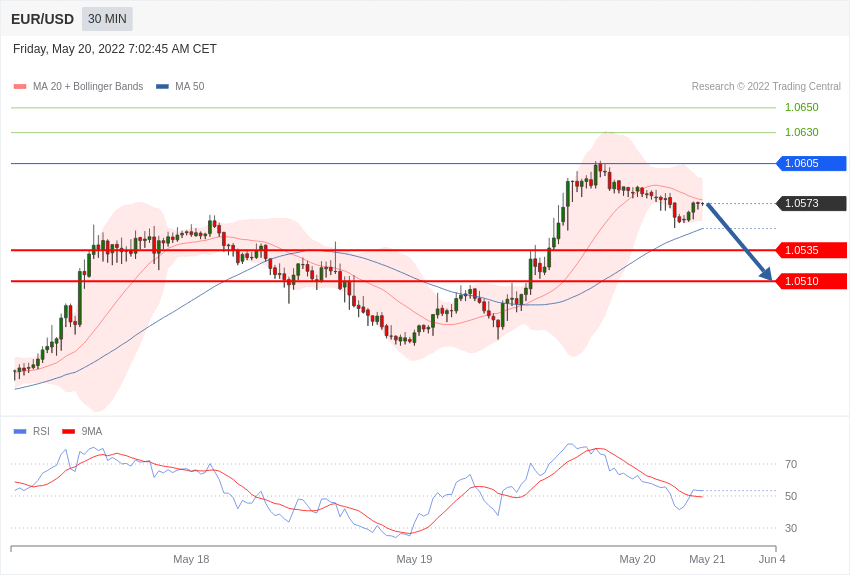
Task: Click the blue 1.0605 pivot price tag
Action: [x=812, y=163]
